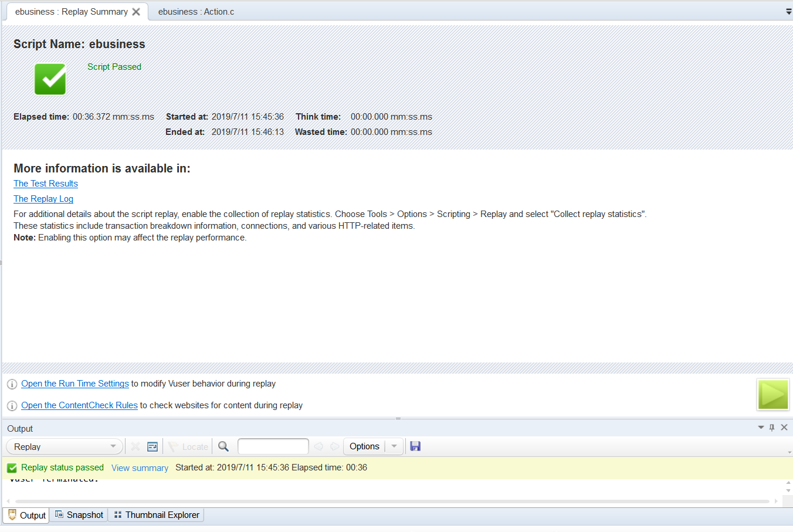The width and height of the screenshot is (793, 532).
Task: Open the tab list dropdown arrow
Action: click(788, 12)
